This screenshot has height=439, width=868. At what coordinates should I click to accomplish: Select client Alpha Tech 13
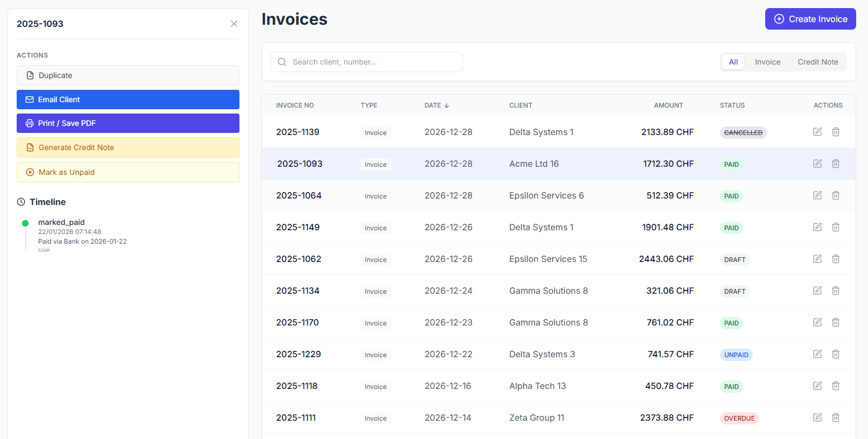point(538,386)
